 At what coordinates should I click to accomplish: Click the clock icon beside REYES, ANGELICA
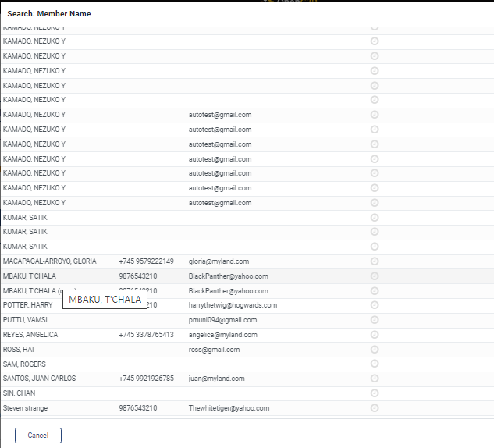pos(374,335)
